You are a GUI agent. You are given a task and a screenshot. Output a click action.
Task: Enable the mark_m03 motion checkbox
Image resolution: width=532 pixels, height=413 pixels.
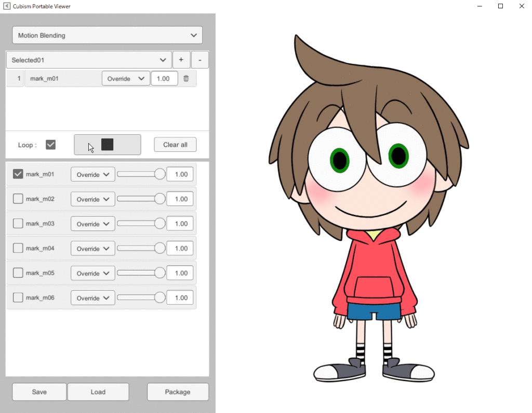18,224
